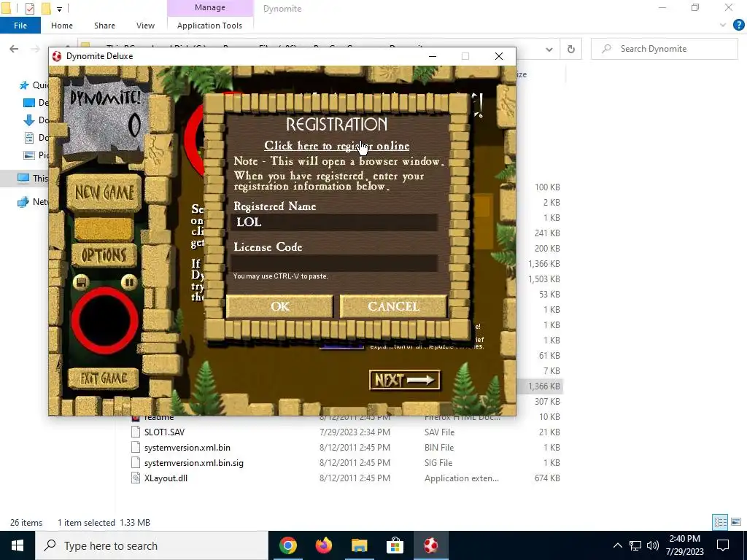Switch to Details view toggle in status bar
Screen dimensions: 747x560
[x=720, y=522]
